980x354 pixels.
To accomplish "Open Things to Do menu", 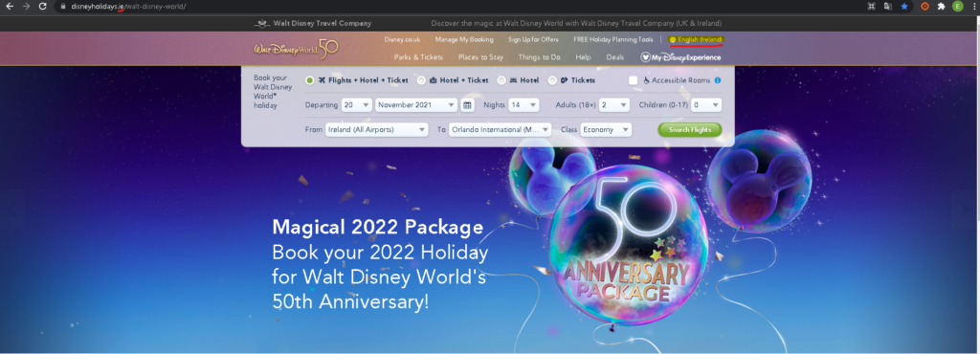I will pyautogui.click(x=539, y=57).
